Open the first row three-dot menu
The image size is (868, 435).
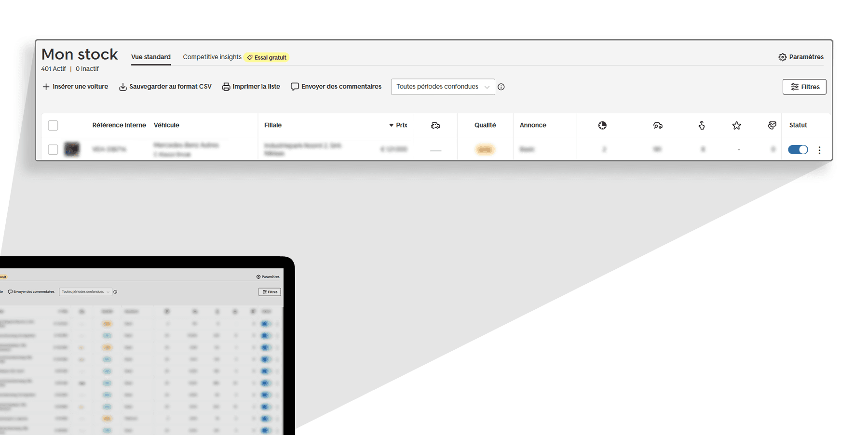point(819,150)
